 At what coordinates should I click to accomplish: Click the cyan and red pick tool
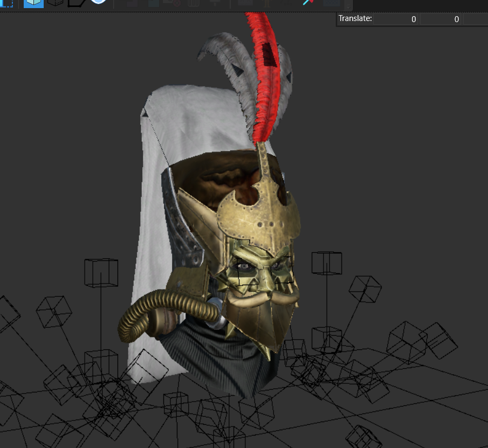click(x=307, y=2)
